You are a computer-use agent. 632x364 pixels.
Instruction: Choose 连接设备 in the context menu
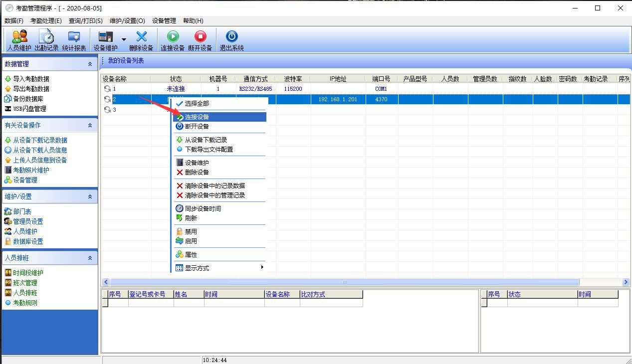[x=197, y=117]
